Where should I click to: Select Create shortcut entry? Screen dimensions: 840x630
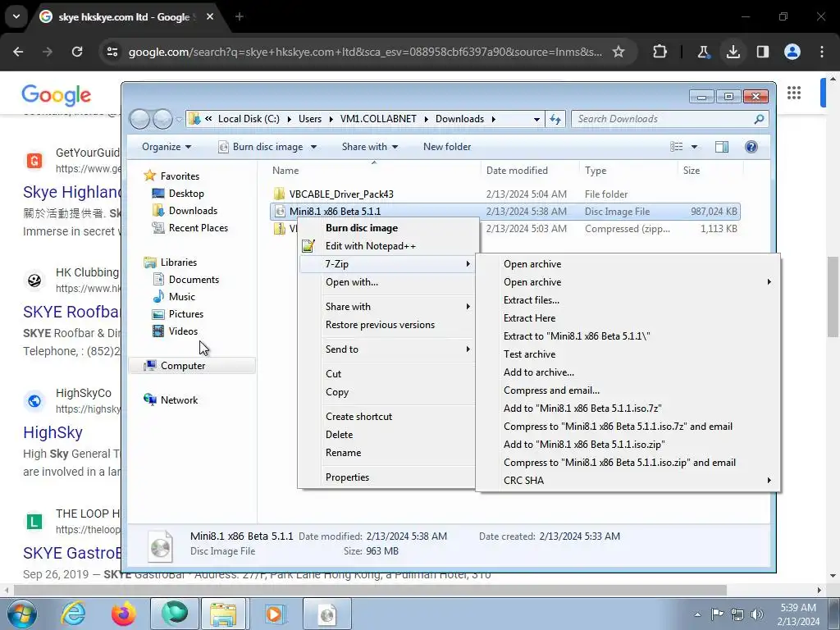pyautogui.click(x=358, y=417)
